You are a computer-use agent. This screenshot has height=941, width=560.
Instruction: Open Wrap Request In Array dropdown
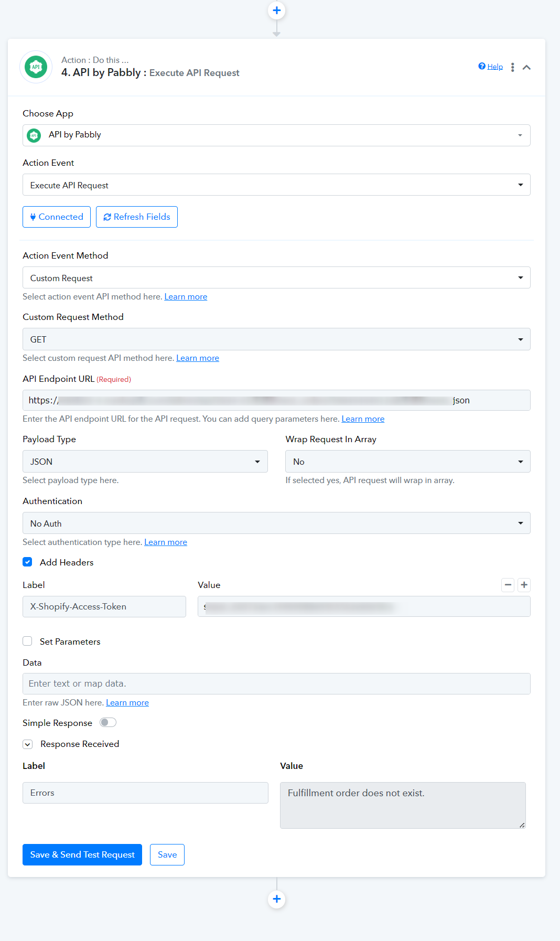tap(408, 462)
